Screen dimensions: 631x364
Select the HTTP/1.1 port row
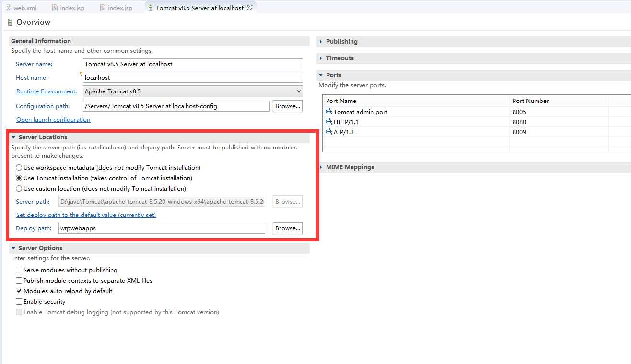[x=477, y=122]
